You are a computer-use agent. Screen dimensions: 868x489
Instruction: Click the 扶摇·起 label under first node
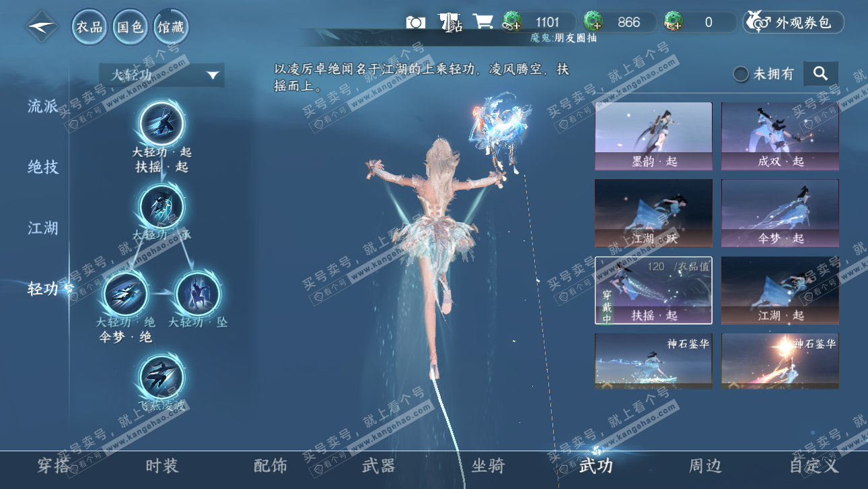click(x=162, y=166)
